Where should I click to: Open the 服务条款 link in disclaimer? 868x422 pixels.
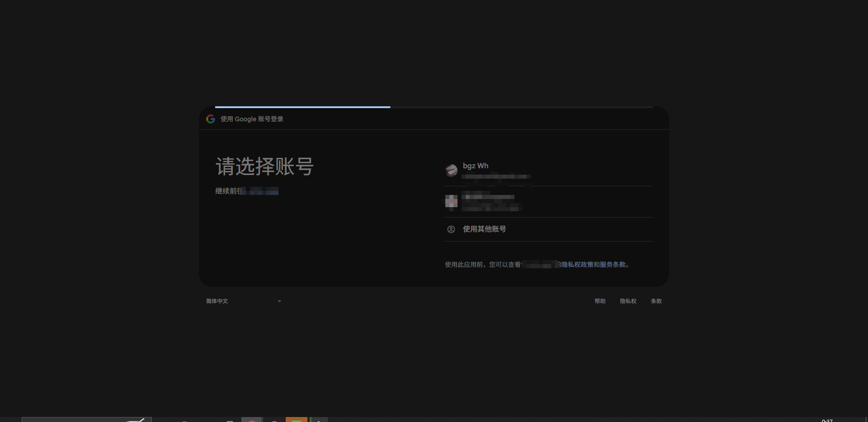pyautogui.click(x=613, y=265)
